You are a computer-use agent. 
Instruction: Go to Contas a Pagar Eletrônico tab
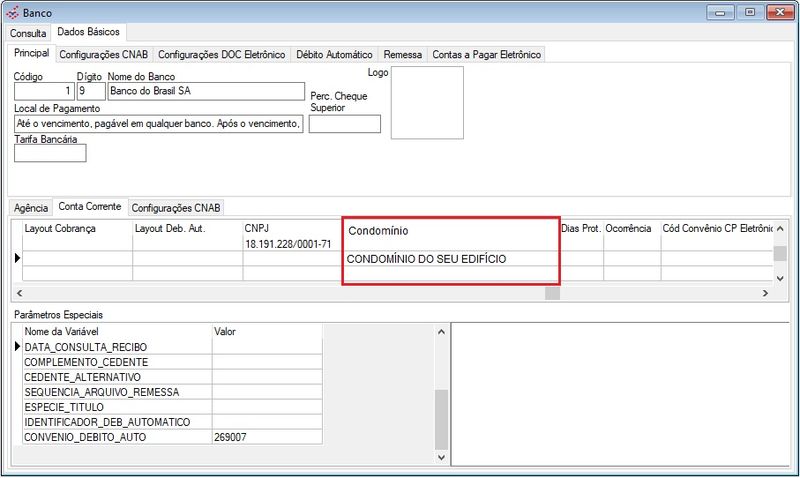(486, 54)
